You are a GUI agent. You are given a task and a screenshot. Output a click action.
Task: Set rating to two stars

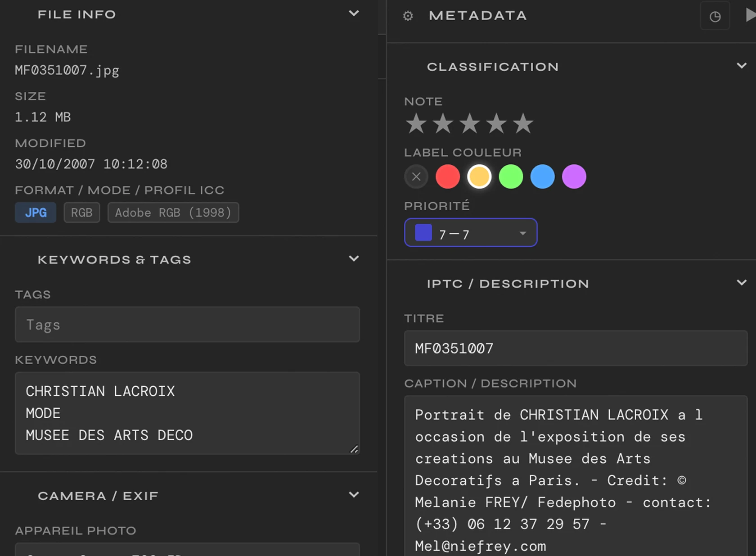click(443, 123)
